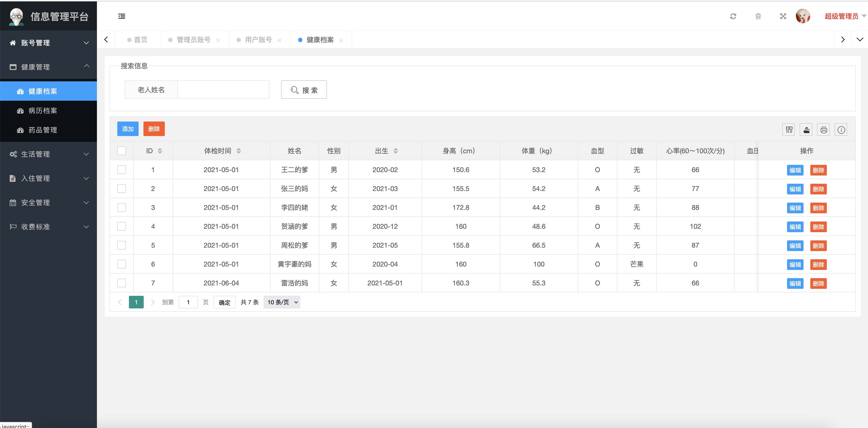Check the checkbox for row 王二的爹
Image resolution: width=868 pixels, height=428 pixels.
click(122, 170)
